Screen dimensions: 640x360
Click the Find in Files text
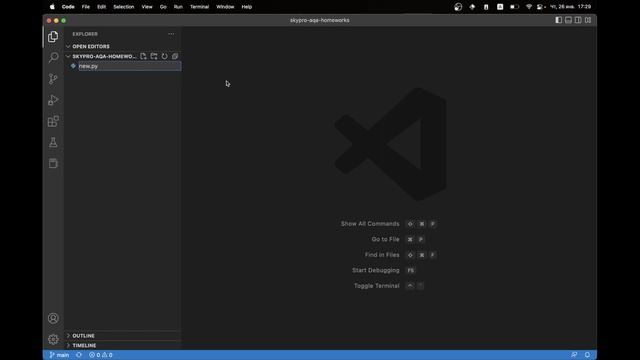pos(382,255)
